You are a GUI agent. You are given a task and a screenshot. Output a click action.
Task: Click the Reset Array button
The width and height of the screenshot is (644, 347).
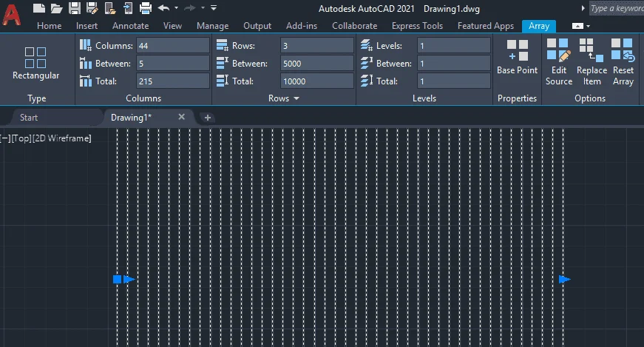[x=623, y=62]
